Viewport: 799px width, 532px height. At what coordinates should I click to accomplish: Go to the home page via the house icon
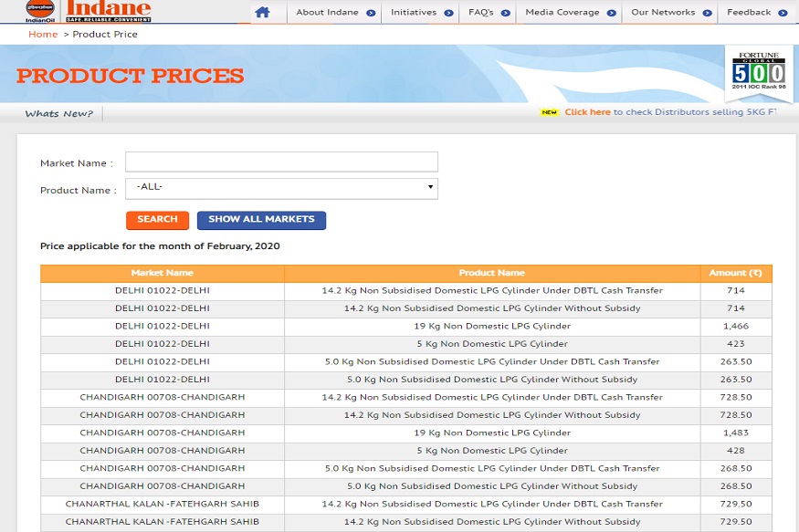click(x=262, y=12)
